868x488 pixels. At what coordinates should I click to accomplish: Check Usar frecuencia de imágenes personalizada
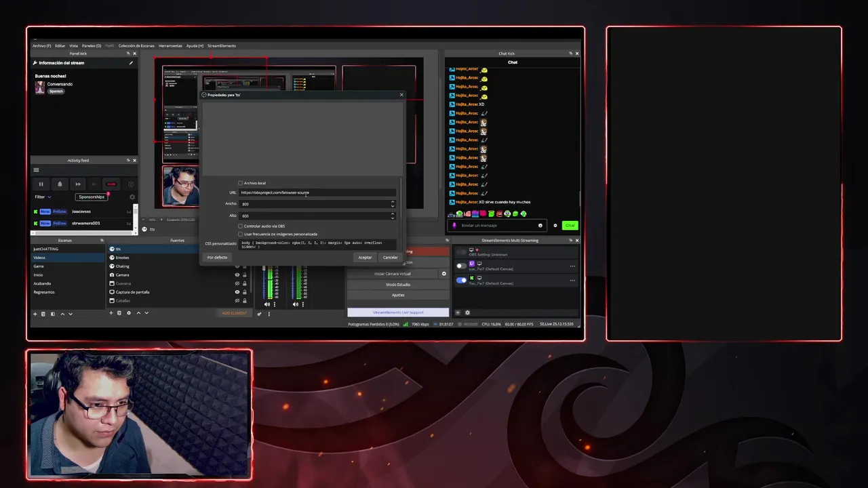240,234
